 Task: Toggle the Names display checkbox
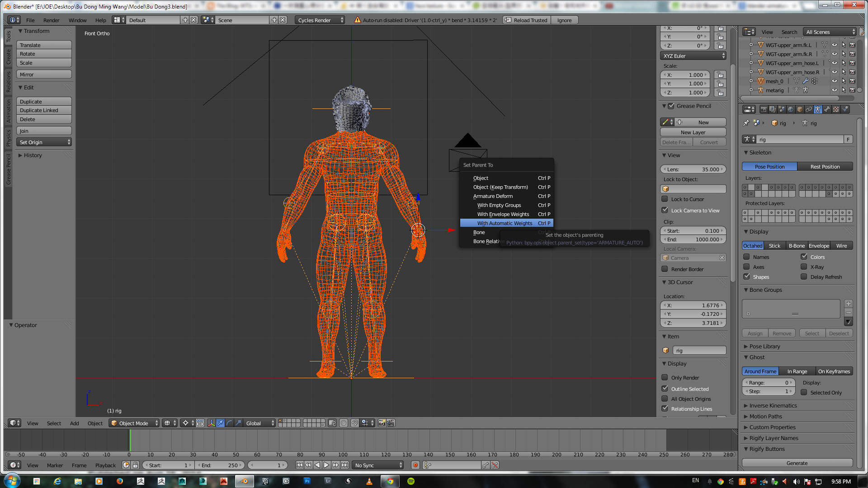(746, 257)
